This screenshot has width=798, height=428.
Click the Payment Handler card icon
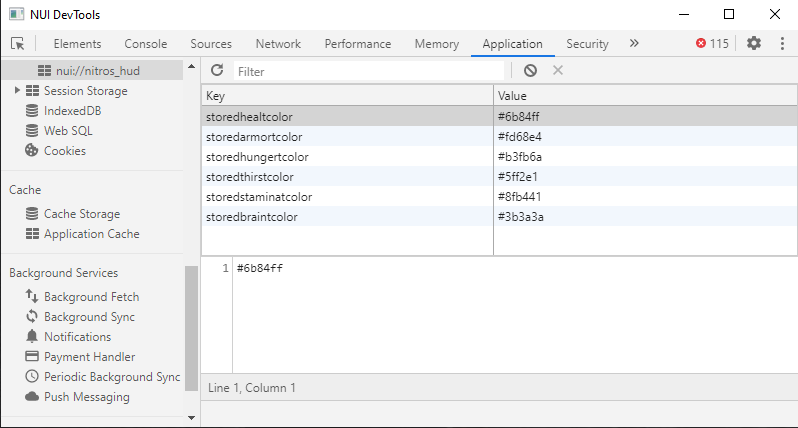[32, 356]
